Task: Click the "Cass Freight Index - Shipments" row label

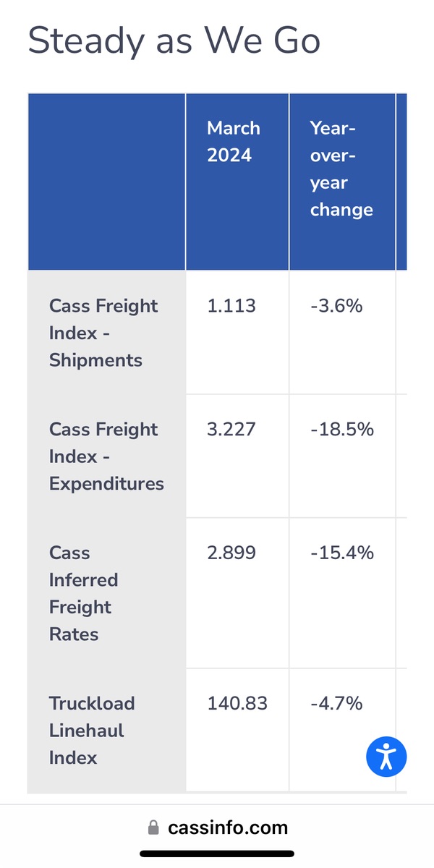Action: 103,333
